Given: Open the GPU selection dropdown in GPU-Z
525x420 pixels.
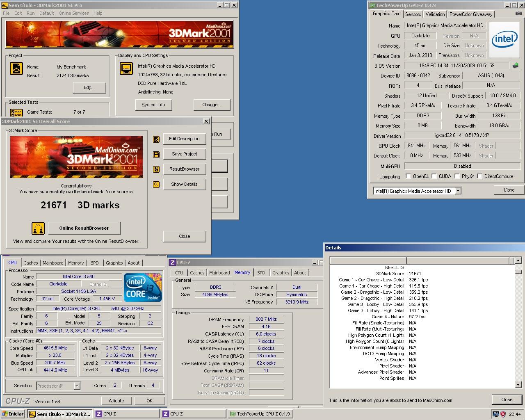Looking at the screenshot, I should [x=458, y=191].
